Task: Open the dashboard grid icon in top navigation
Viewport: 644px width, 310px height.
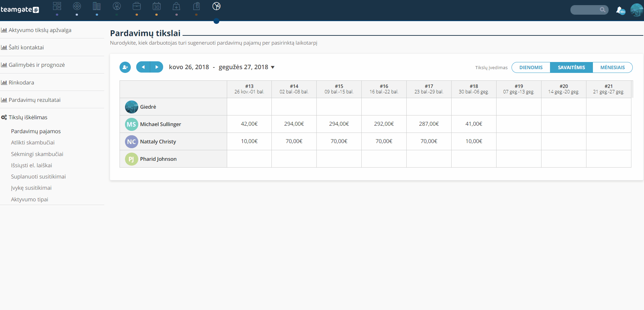Action: tap(57, 6)
